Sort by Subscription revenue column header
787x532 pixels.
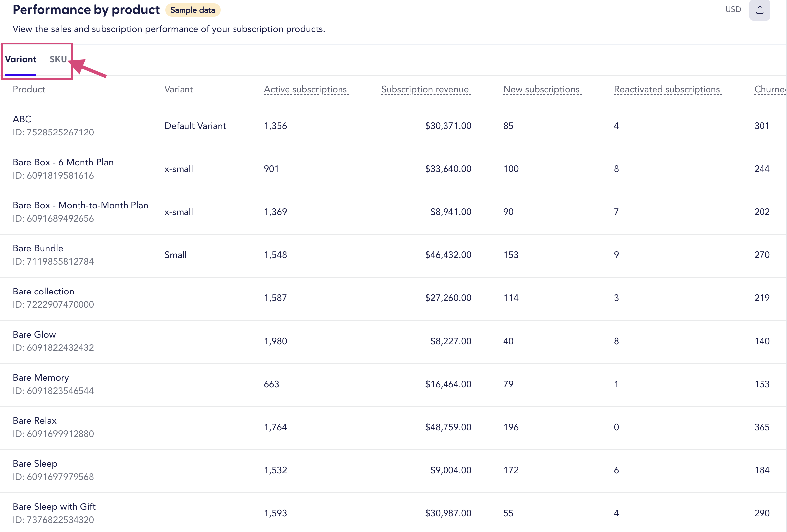click(x=426, y=89)
